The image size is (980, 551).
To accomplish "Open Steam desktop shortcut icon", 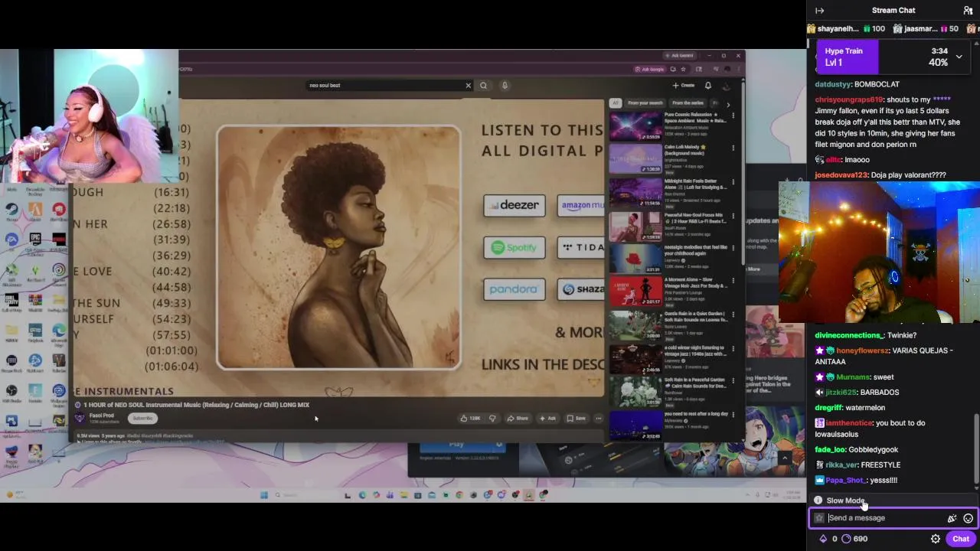I will click(x=11, y=209).
